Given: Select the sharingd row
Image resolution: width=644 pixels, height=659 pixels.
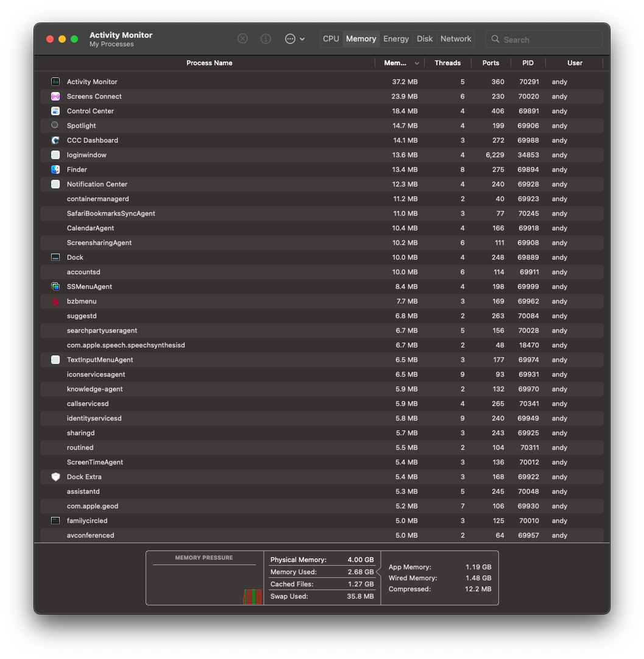Looking at the screenshot, I should point(322,433).
